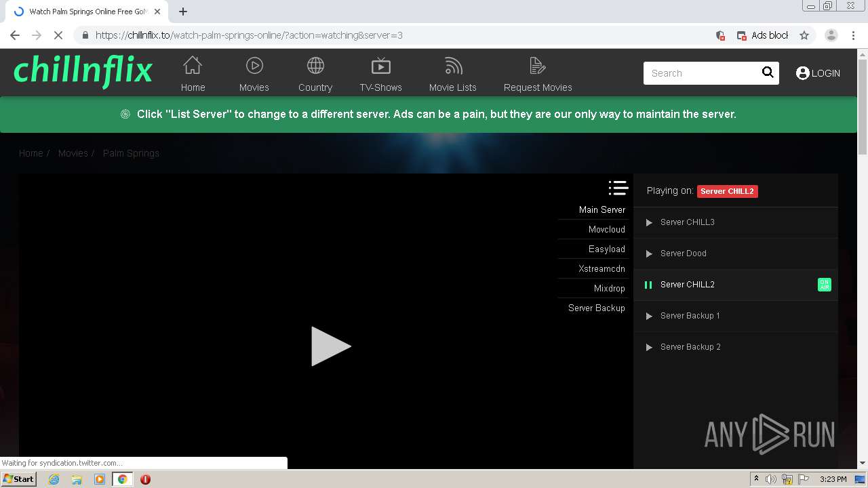The height and width of the screenshot is (488, 868).
Task: Show hidden tray icons arrow
Action: point(755,479)
